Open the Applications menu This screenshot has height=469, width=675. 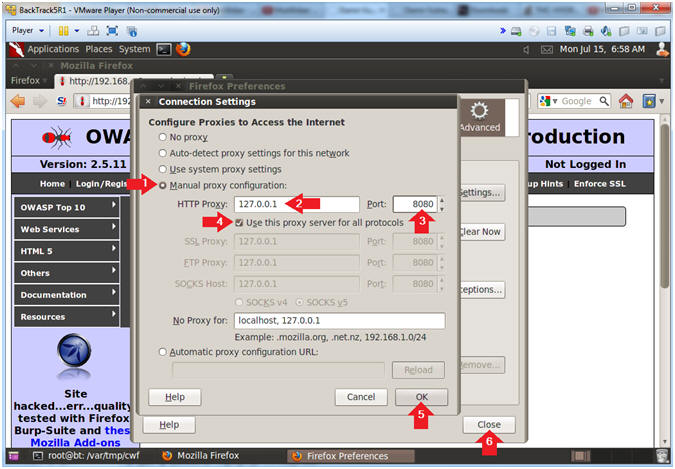pos(53,50)
